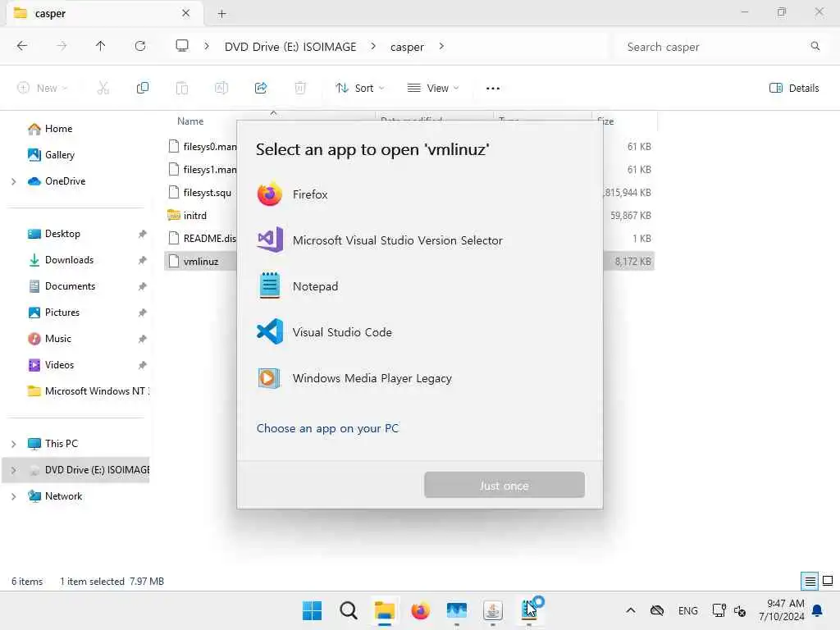Open the View dropdown
This screenshot has width=840, height=630.
[433, 88]
